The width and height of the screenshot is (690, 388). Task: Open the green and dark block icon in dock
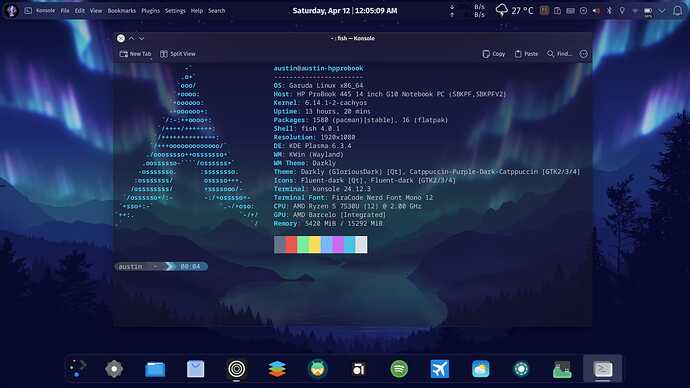562,370
